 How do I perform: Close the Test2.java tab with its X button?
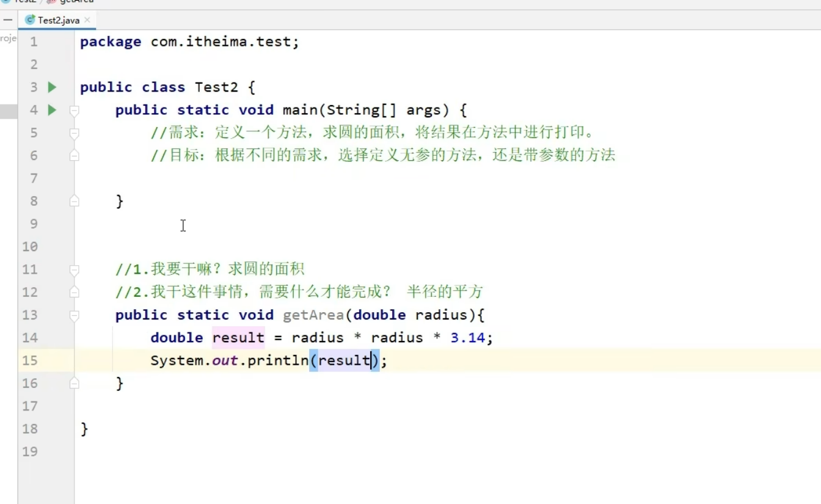[87, 20]
